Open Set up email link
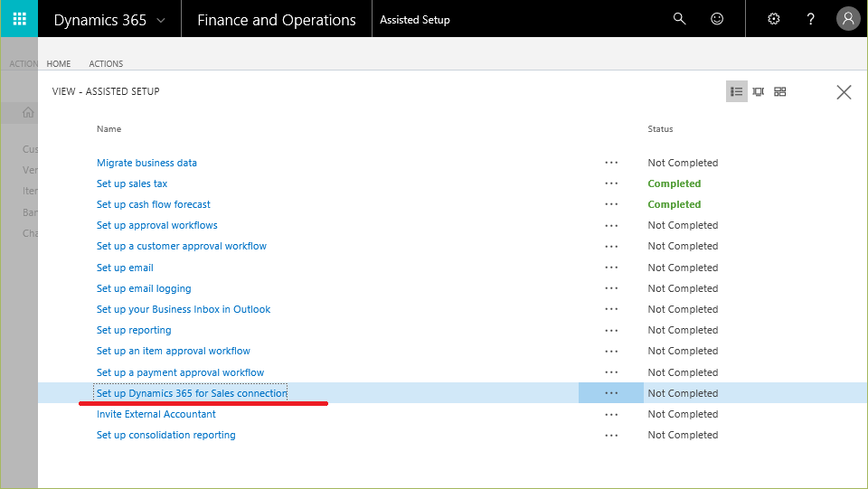This screenshot has height=489, width=868. 125,268
